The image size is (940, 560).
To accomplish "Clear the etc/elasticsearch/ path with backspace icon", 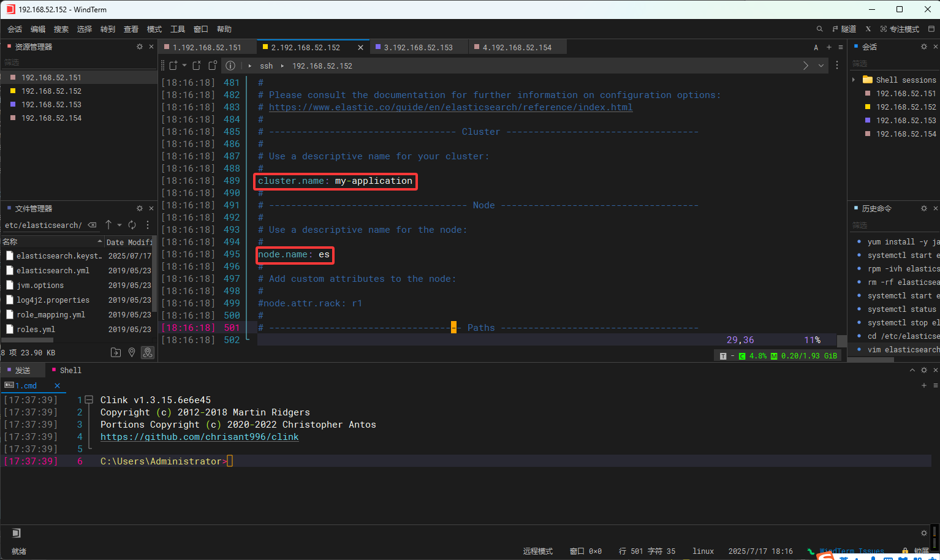I will click(92, 225).
